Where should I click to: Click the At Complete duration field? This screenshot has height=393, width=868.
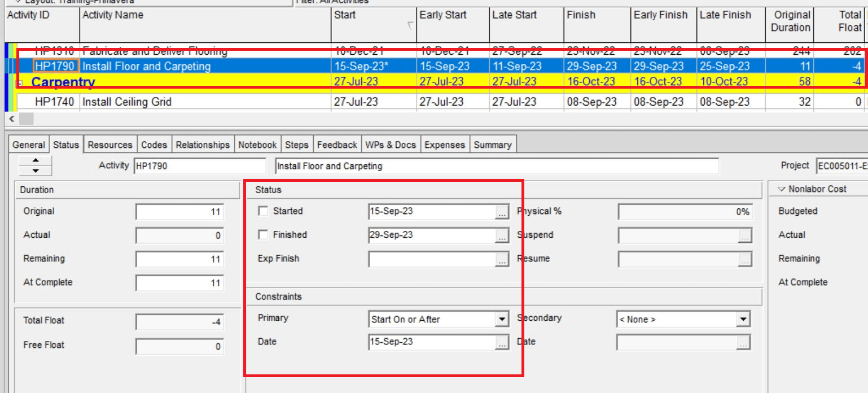tap(179, 283)
